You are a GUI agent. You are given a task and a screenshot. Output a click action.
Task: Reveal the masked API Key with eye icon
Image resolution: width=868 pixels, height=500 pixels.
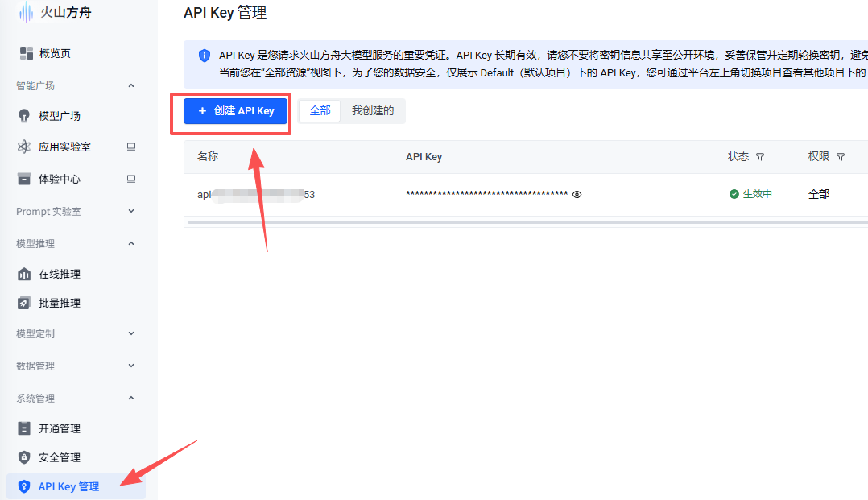tap(577, 194)
